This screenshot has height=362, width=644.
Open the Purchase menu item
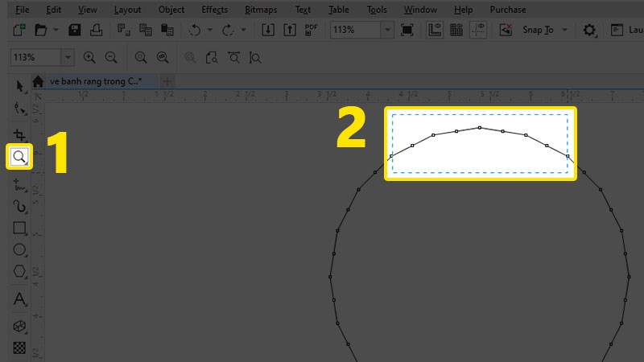tap(508, 10)
